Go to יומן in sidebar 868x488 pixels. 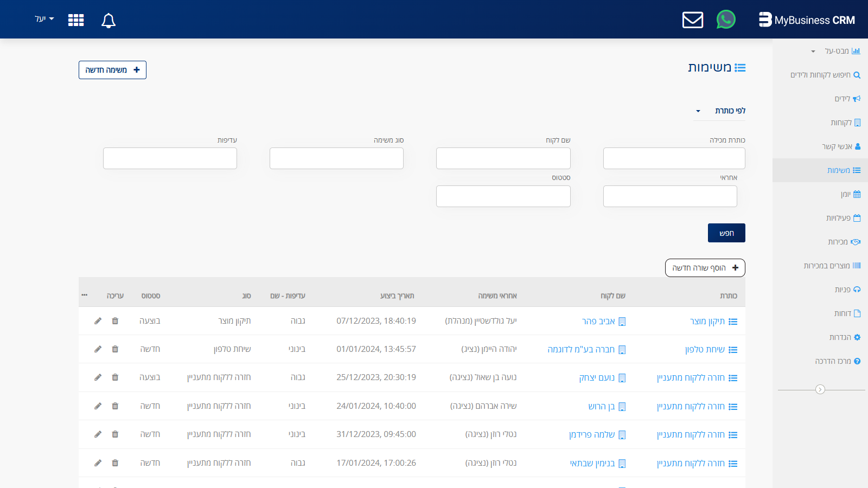point(850,194)
